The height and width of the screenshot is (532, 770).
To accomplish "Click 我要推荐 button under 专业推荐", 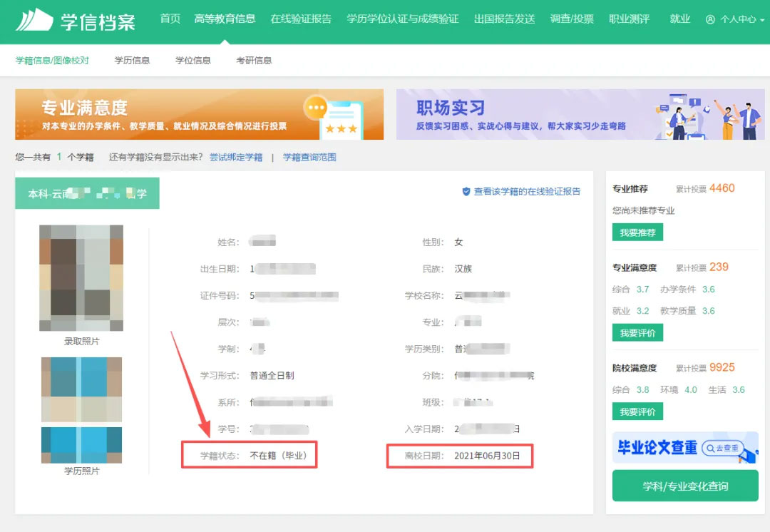I will [637, 232].
